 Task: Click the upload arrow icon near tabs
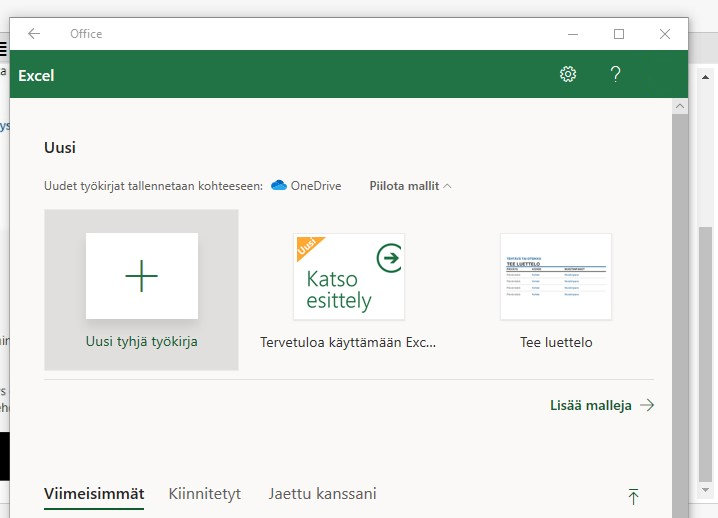633,496
